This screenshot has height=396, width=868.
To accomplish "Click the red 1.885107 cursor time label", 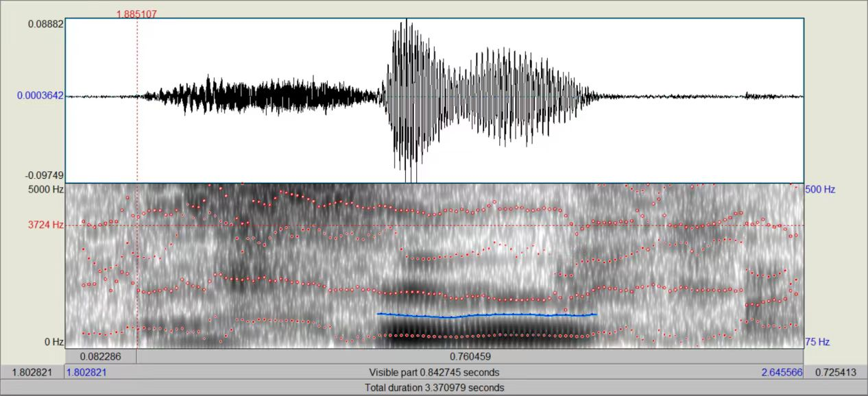I will point(136,14).
